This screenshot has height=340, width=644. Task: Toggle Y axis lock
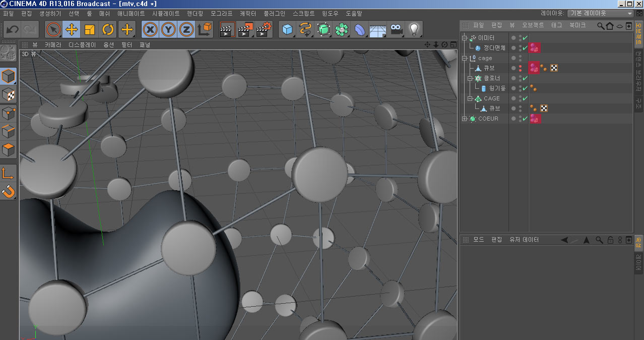pyautogui.click(x=168, y=29)
